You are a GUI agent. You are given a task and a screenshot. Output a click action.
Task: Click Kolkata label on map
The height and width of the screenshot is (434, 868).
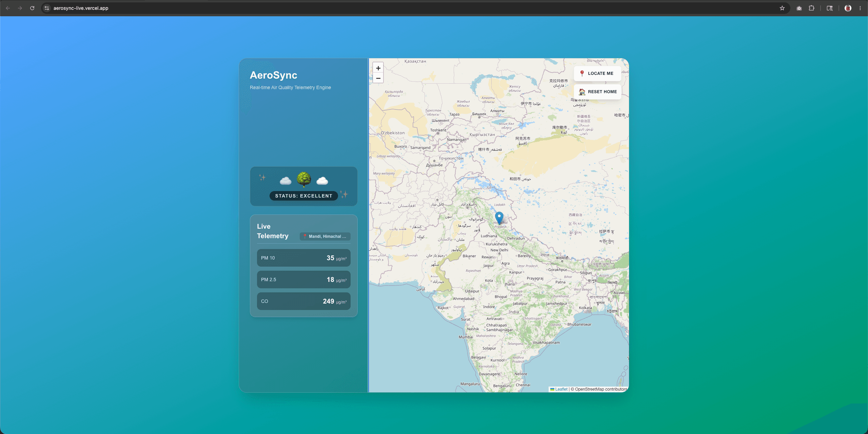tap(585, 308)
